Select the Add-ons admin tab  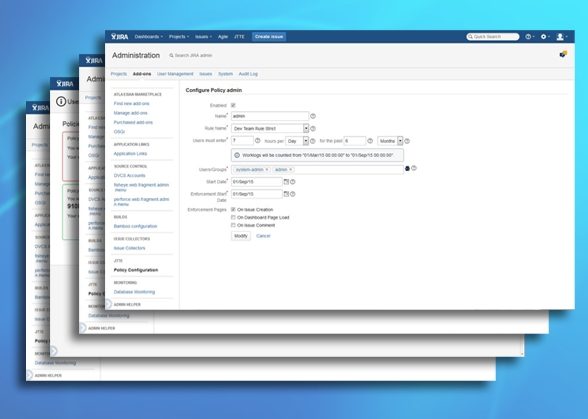[142, 74]
